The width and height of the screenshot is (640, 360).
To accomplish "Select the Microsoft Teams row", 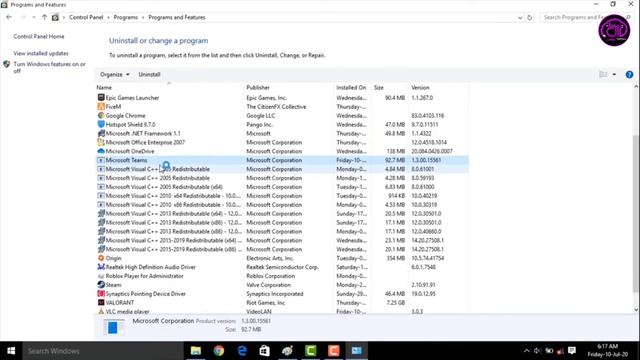I will [x=282, y=160].
